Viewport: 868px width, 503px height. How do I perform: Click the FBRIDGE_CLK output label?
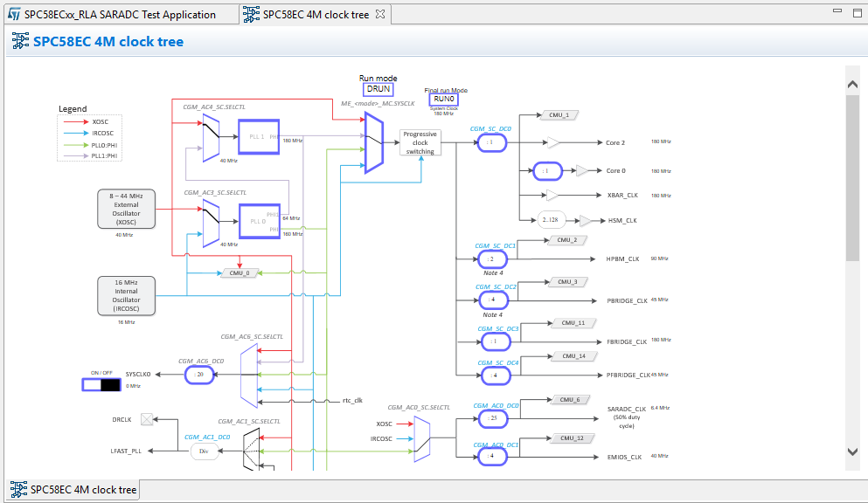click(627, 342)
